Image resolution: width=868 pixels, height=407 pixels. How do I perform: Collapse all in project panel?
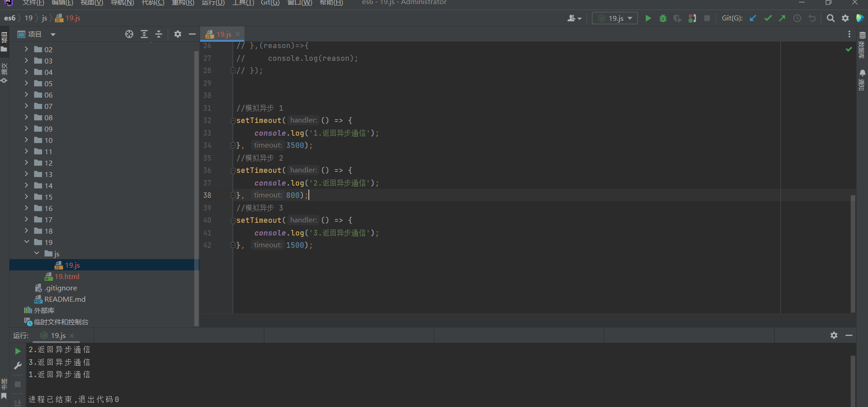tap(159, 34)
